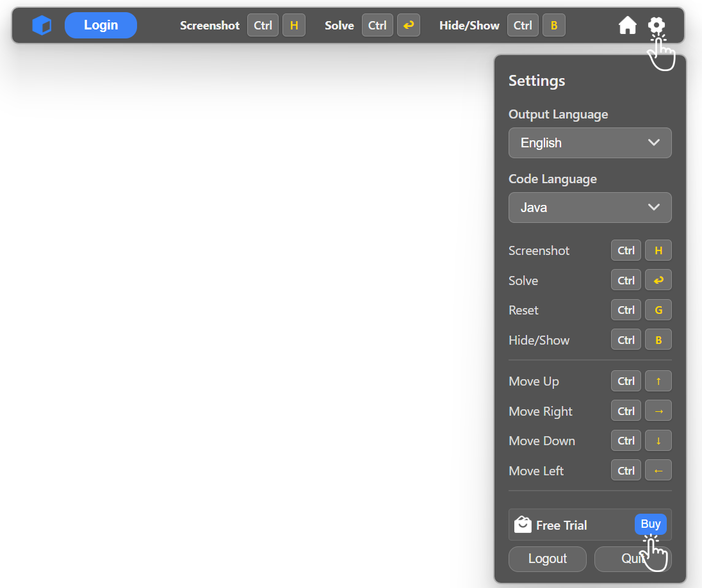Open the Code Language Java dropdown

(x=589, y=208)
